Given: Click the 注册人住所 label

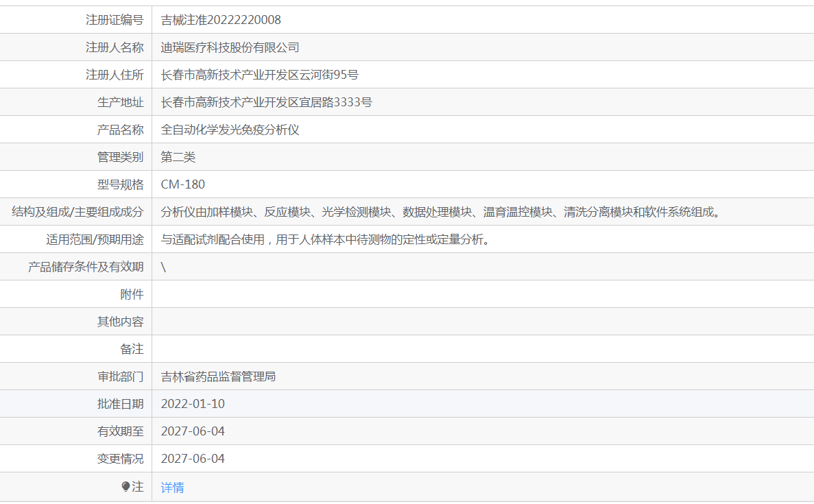Looking at the screenshot, I should click(x=115, y=75).
